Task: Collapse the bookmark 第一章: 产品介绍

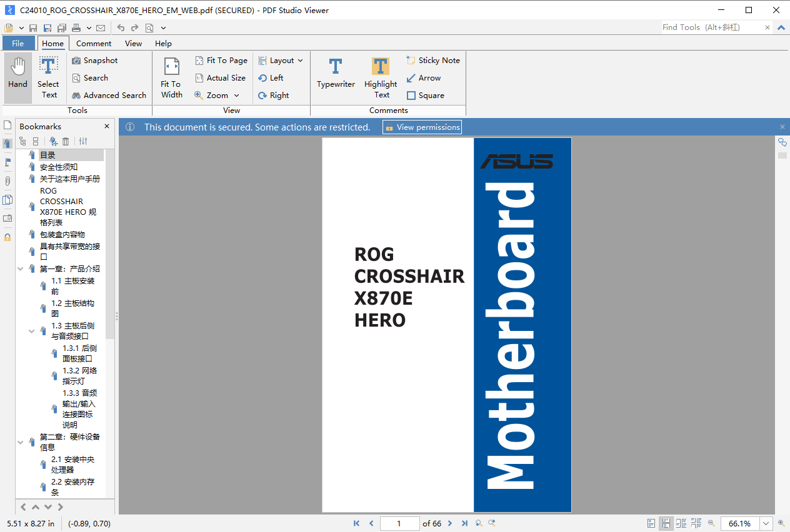Action: click(20, 267)
